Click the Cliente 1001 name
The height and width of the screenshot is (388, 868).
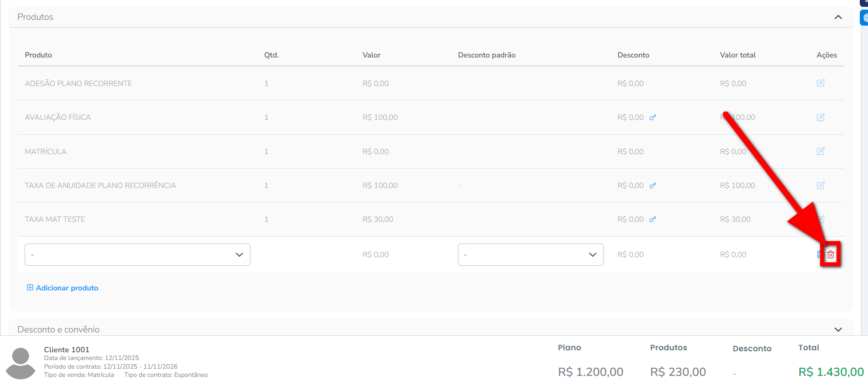(67, 349)
